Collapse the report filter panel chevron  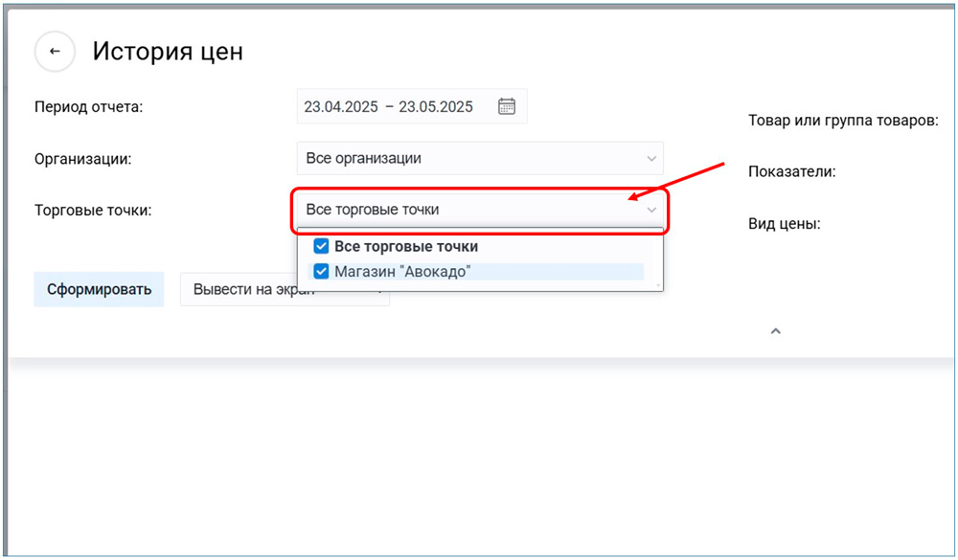pos(776,331)
